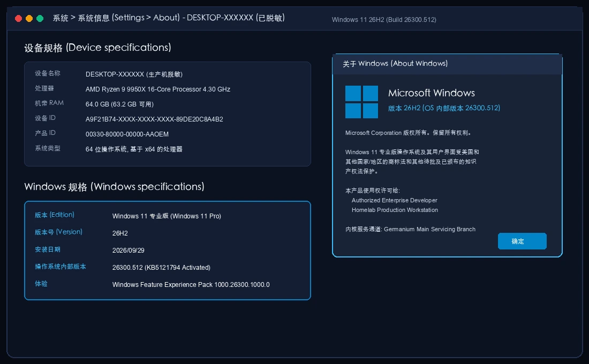Viewport: 589px width, 364px height.
Task: Click the green maximize window dot
Action: [x=40, y=18]
